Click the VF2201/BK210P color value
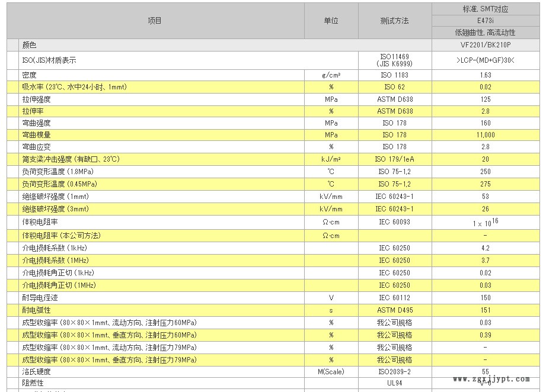Viewport: 546px width, 392px height. coord(486,45)
